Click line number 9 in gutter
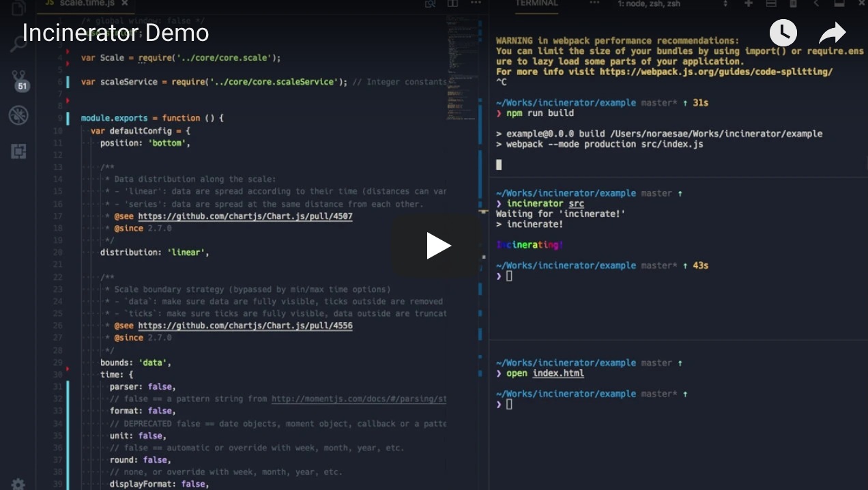 pyautogui.click(x=60, y=118)
